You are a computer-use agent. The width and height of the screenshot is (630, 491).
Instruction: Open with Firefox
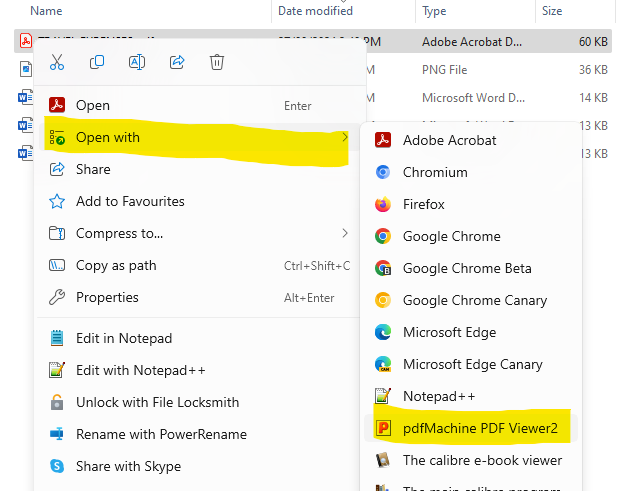470,205
